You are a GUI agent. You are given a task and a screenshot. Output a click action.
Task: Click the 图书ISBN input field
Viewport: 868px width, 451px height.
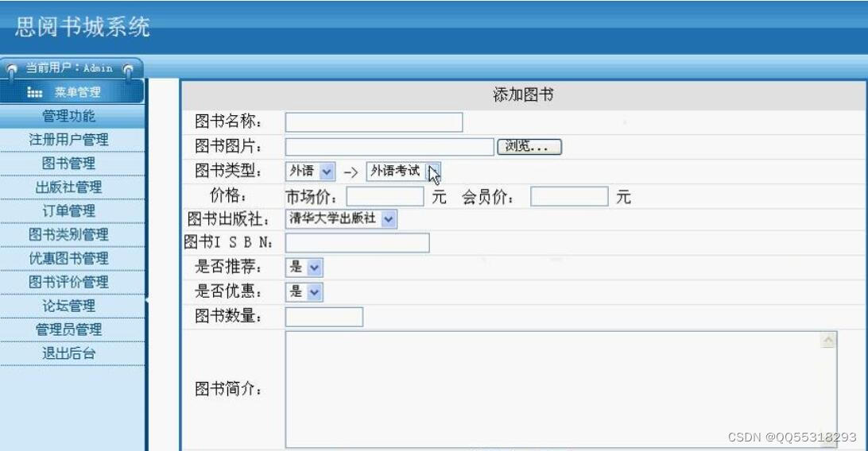(357, 243)
